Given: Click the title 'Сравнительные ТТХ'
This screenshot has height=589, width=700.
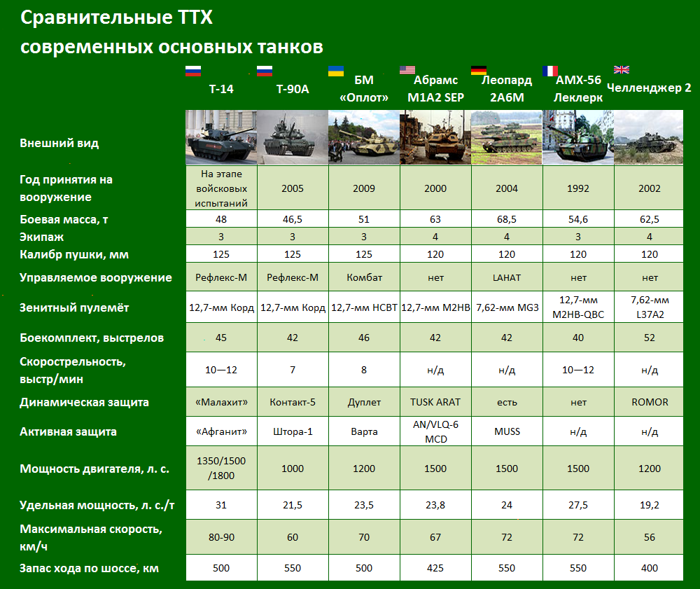Looking at the screenshot, I should click(116, 18).
